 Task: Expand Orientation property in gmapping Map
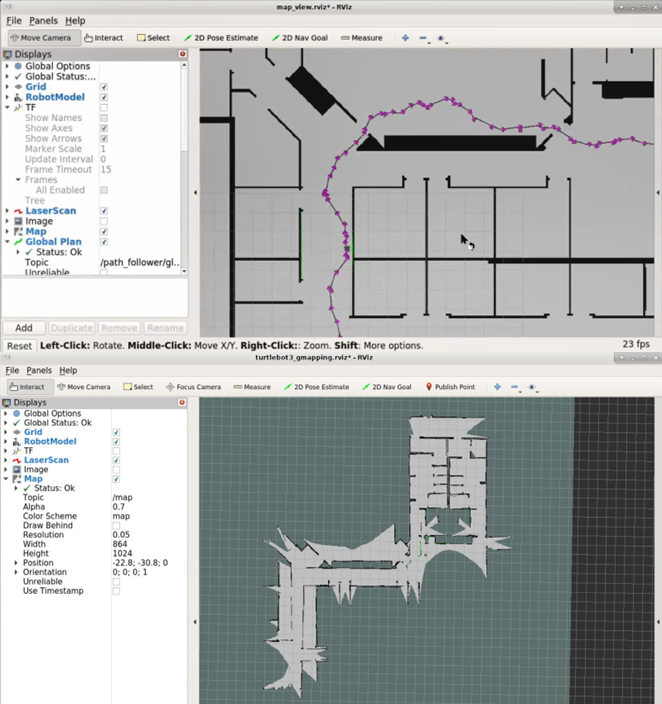(16, 572)
